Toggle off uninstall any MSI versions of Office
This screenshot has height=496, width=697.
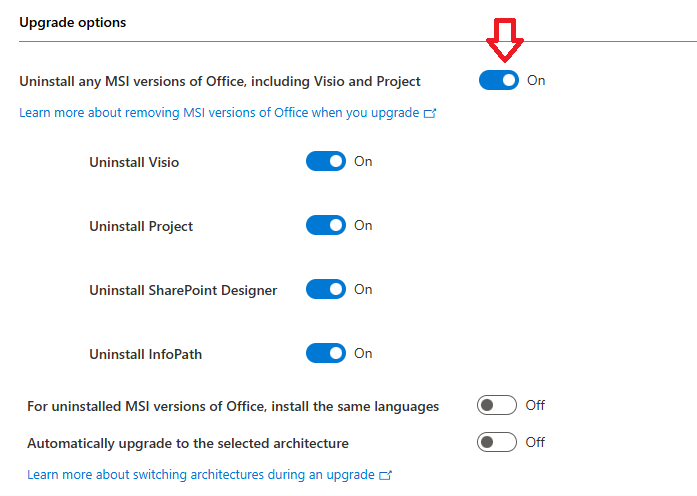click(x=498, y=81)
